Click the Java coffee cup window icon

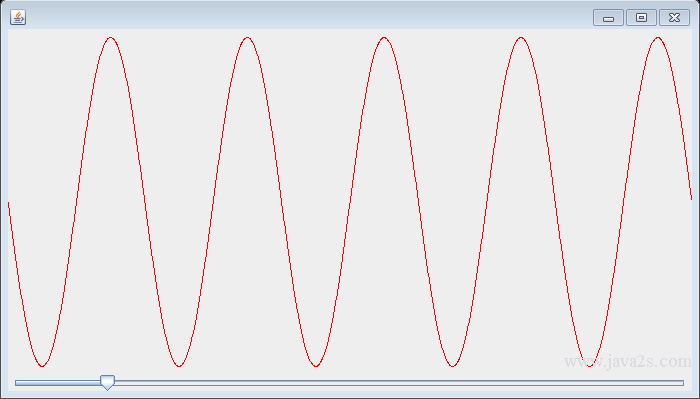(x=18, y=17)
